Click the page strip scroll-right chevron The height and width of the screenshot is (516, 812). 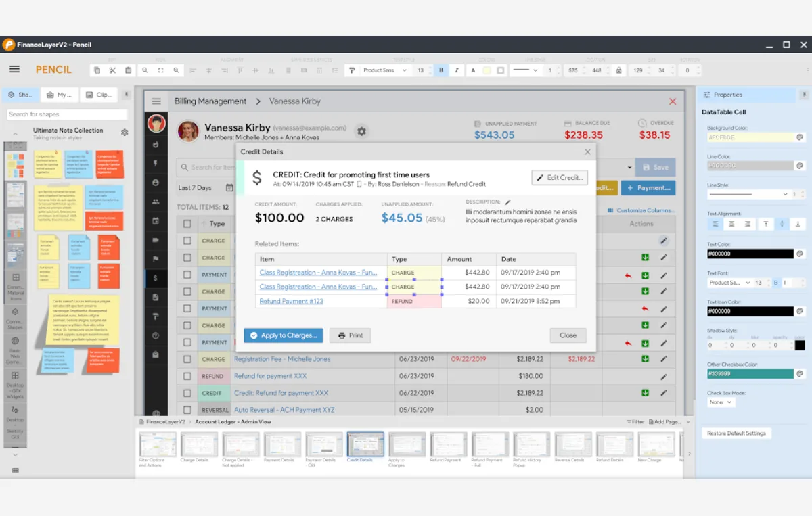point(690,454)
